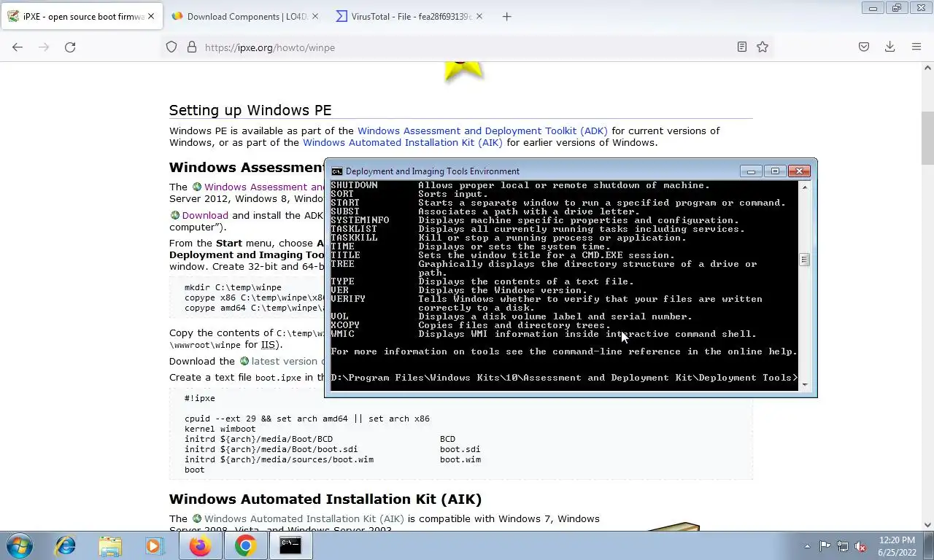Go back using Firefox back arrow
Image resolution: width=934 pixels, height=560 pixels.
[18, 47]
